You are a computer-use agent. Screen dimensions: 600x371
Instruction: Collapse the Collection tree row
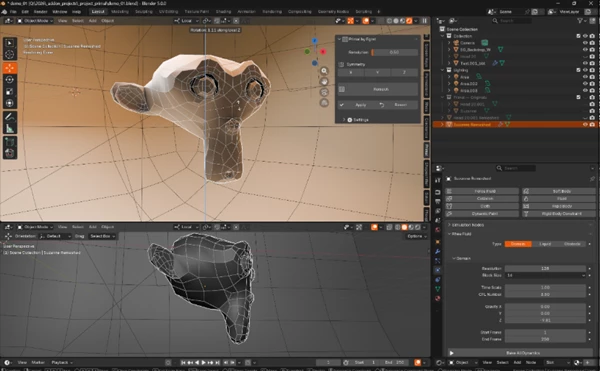pyautogui.click(x=443, y=36)
